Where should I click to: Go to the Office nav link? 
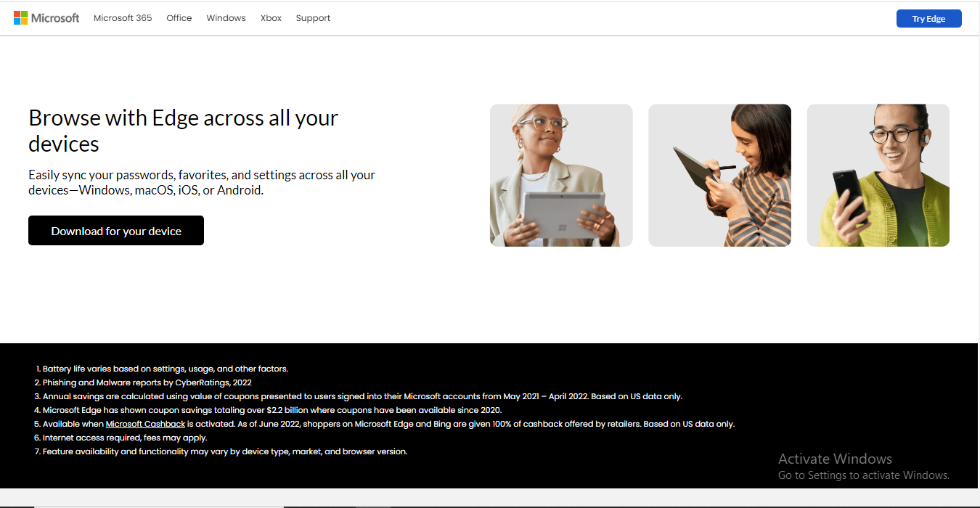click(179, 18)
